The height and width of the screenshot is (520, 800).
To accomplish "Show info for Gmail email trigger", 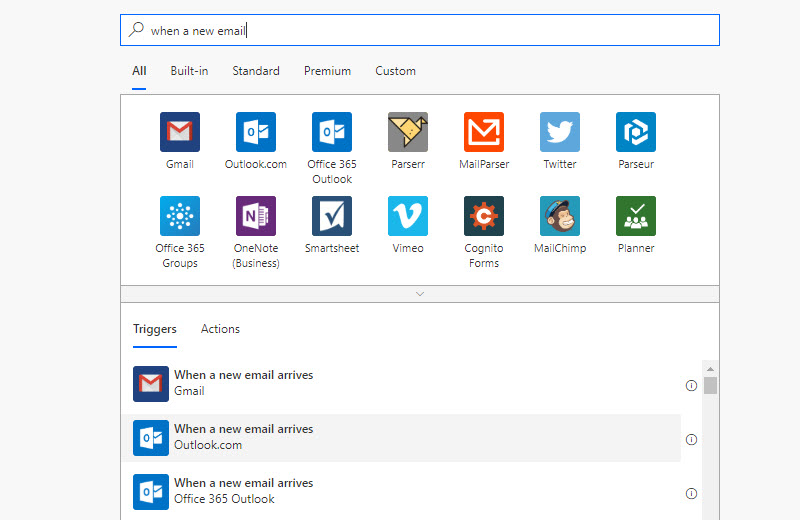I will pos(691,385).
